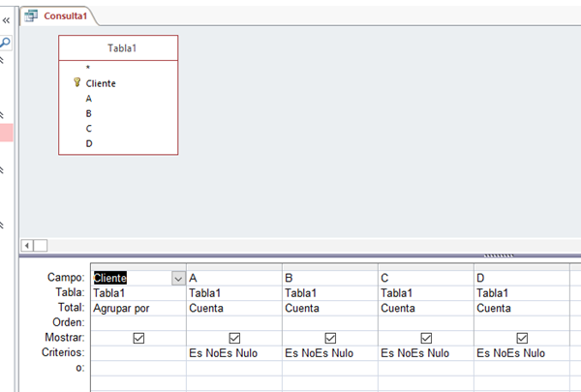
Task: Click the Cuenta total cell for column A
Action: [234, 308]
